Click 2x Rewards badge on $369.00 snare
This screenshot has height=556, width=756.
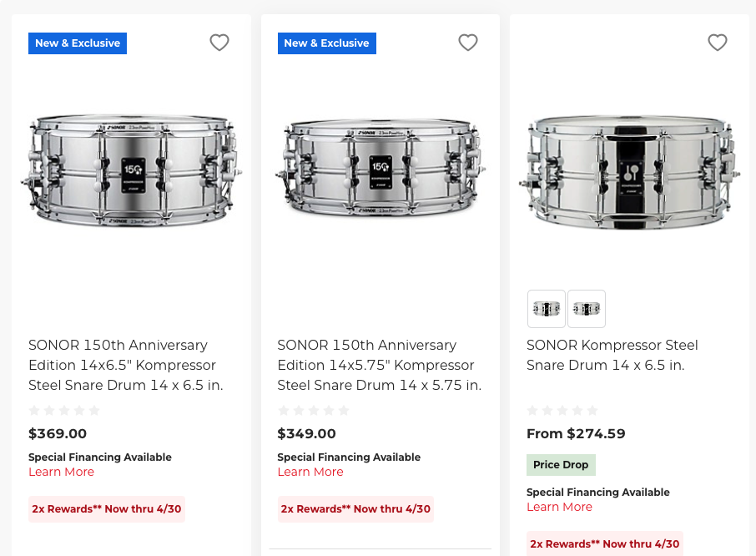(107, 508)
